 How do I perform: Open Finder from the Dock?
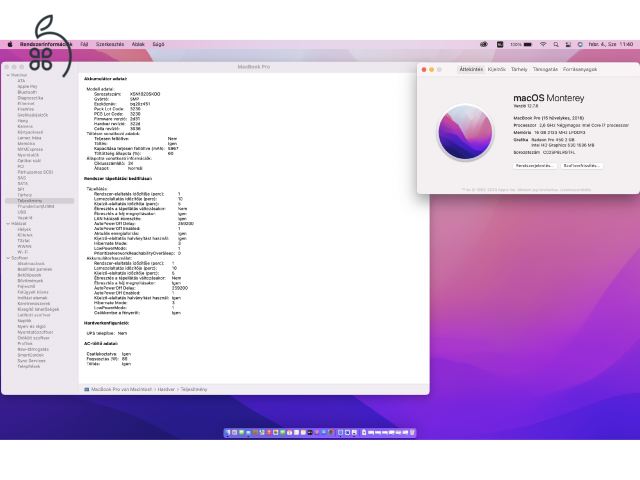(227, 432)
